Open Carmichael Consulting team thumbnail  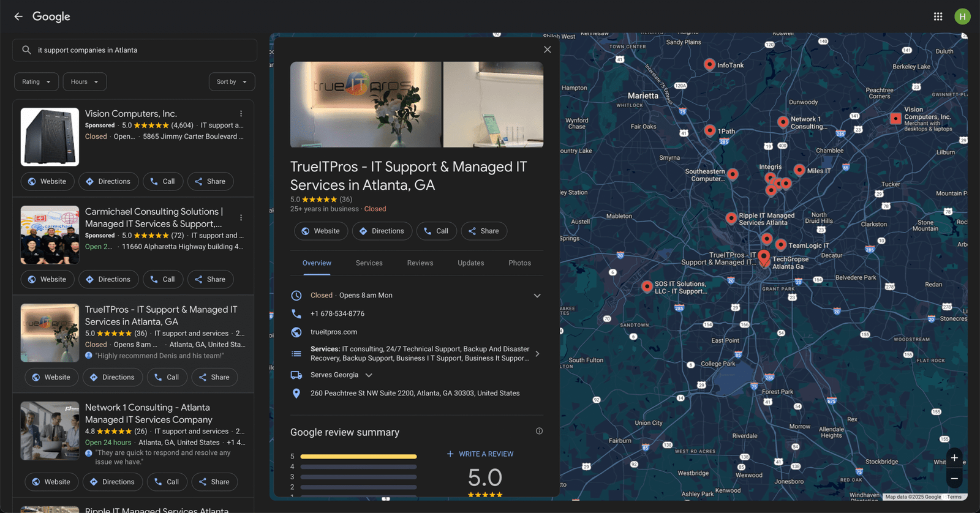click(x=50, y=235)
